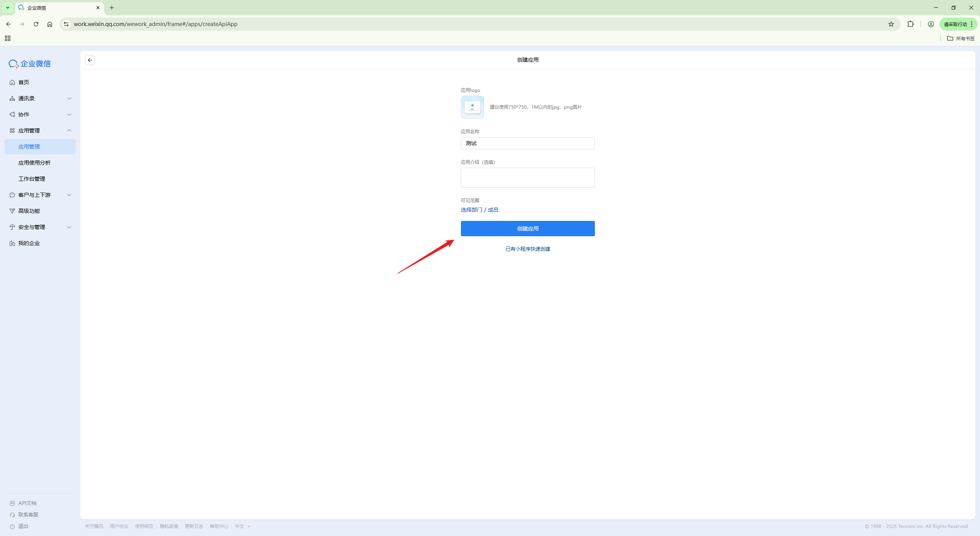The width and height of the screenshot is (980, 536).
Task: Click into the 应用介绍 text box
Action: [x=528, y=178]
